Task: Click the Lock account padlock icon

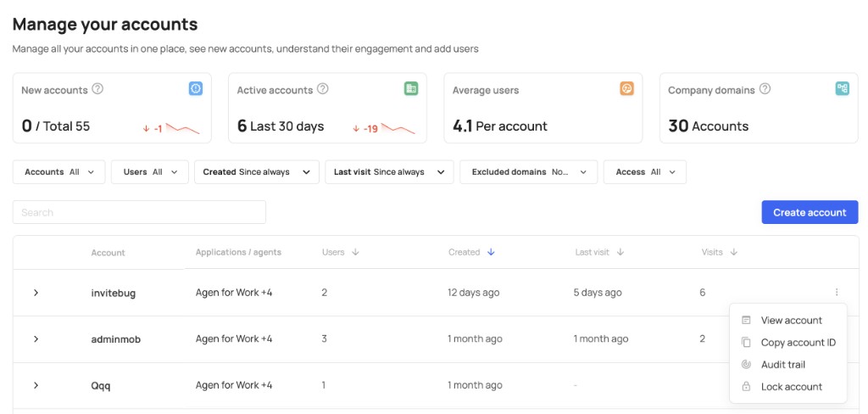Action: pos(746,387)
